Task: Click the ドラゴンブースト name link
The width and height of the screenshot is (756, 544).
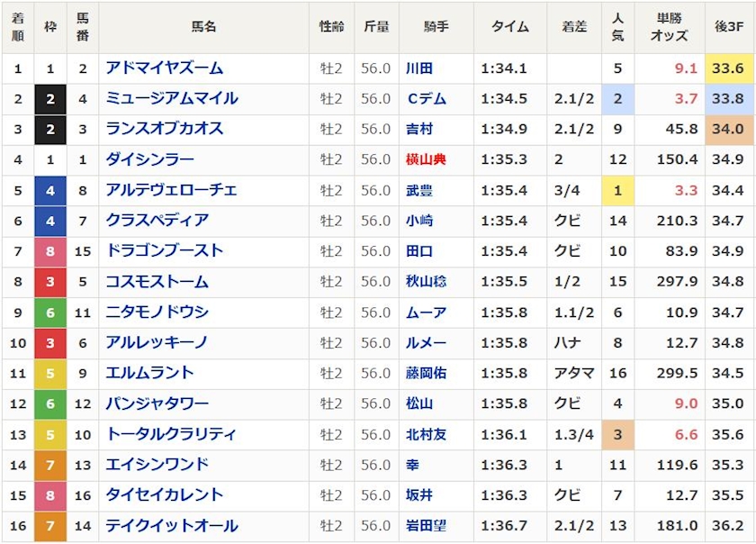Action: (164, 251)
